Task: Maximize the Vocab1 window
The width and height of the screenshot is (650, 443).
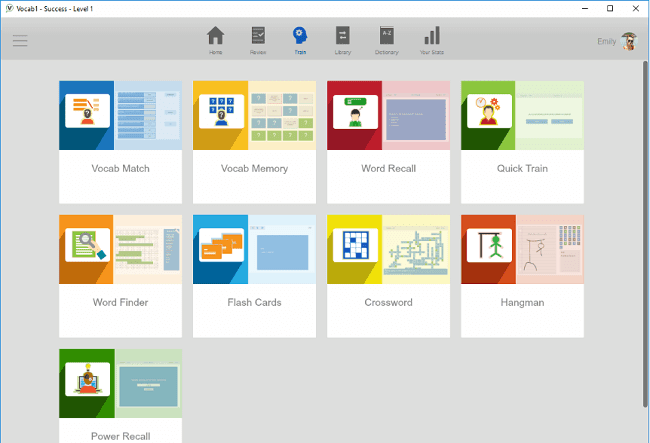Action: click(x=610, y=8)
